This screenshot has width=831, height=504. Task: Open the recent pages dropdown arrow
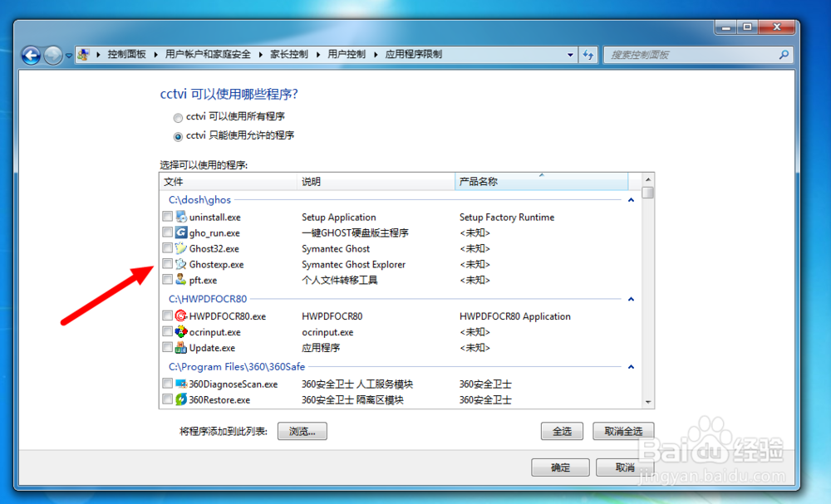69,55
